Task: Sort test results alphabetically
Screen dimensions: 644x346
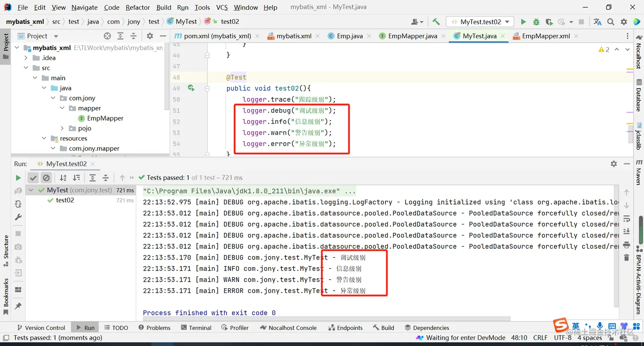Action: 63,178
